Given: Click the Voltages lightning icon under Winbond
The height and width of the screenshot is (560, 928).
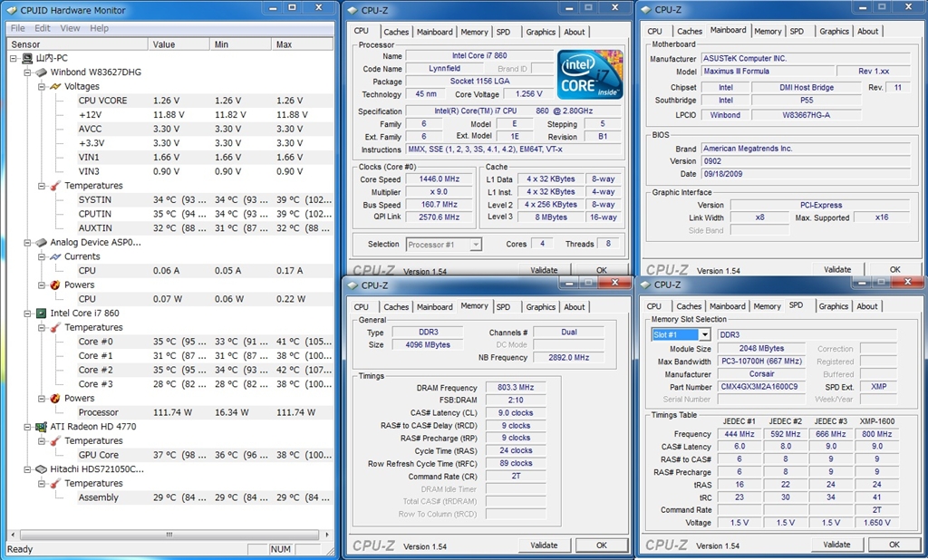Looking at the screenshot, I should pyautogui.click(x=55, y=87).
